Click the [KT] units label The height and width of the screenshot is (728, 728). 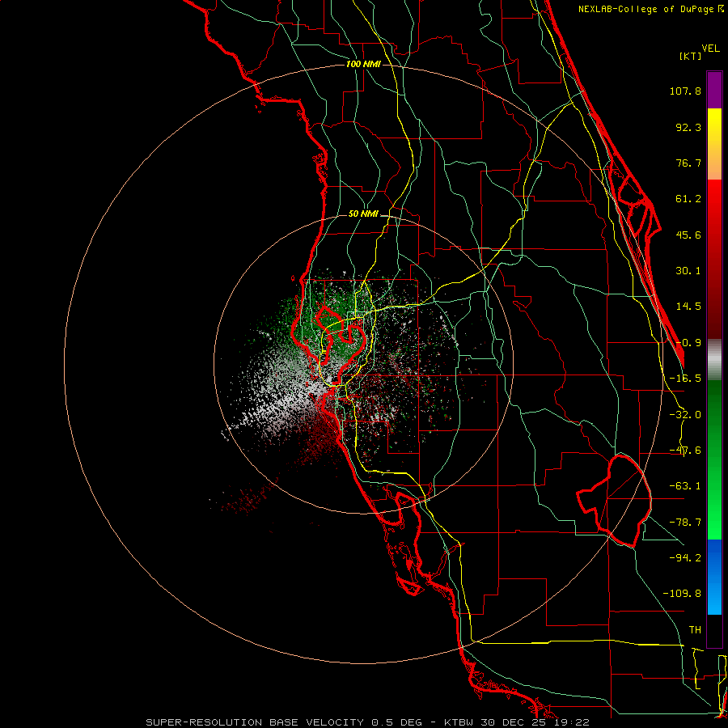click(691, 56)
